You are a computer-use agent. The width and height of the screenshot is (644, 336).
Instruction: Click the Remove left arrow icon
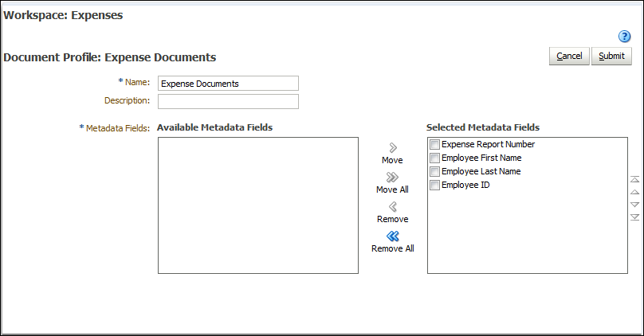tap(393, 207)
